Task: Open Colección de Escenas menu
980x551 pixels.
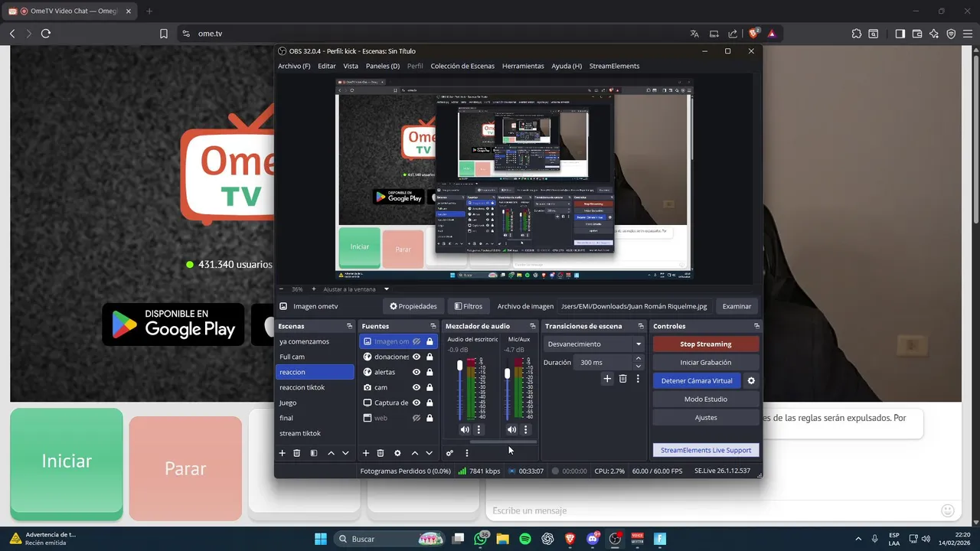Action: (462, 66)
